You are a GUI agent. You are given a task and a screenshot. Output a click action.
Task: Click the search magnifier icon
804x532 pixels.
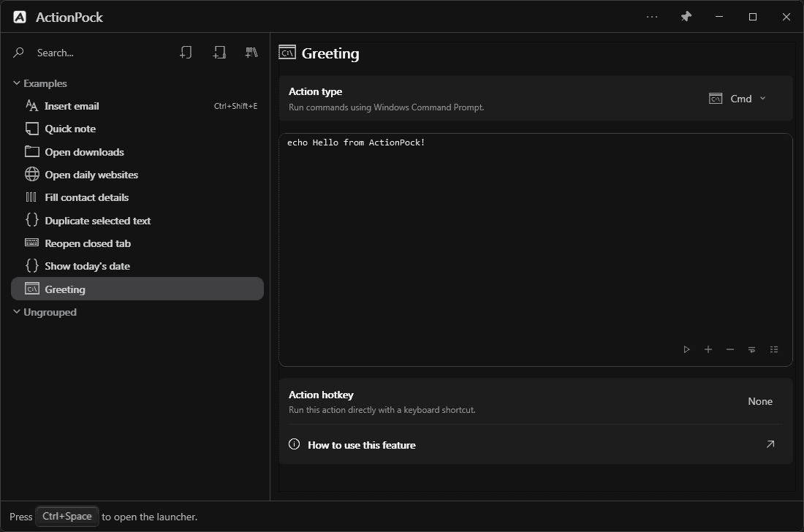pyautogui.click(x=18, y=53)
